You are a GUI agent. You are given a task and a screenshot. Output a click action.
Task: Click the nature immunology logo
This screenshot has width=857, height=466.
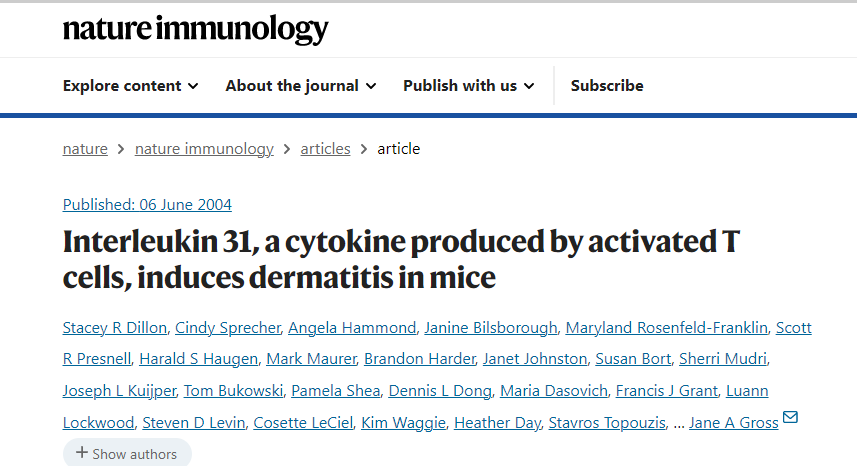pyautogui.click(x=195, y=29)
